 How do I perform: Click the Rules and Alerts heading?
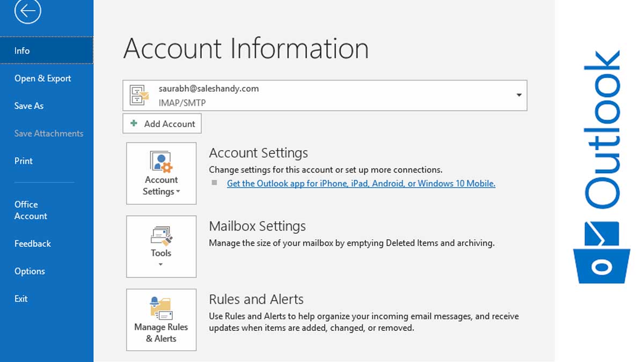256,299
